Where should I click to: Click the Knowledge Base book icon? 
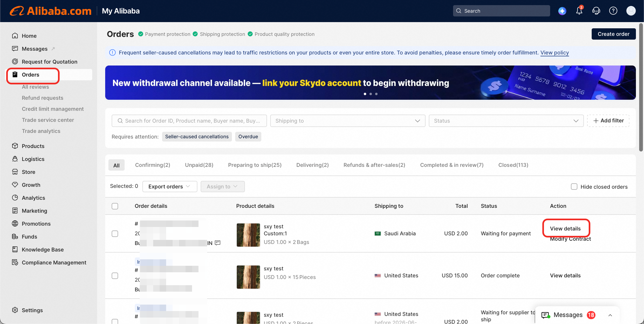coord(15,250)
